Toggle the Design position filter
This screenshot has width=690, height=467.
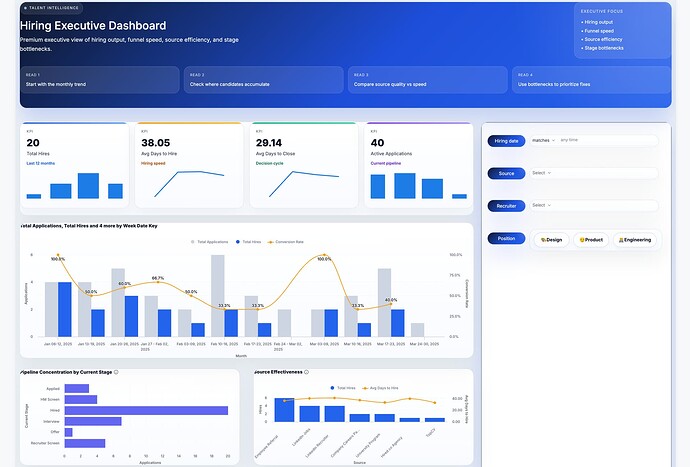click(551, 240)
